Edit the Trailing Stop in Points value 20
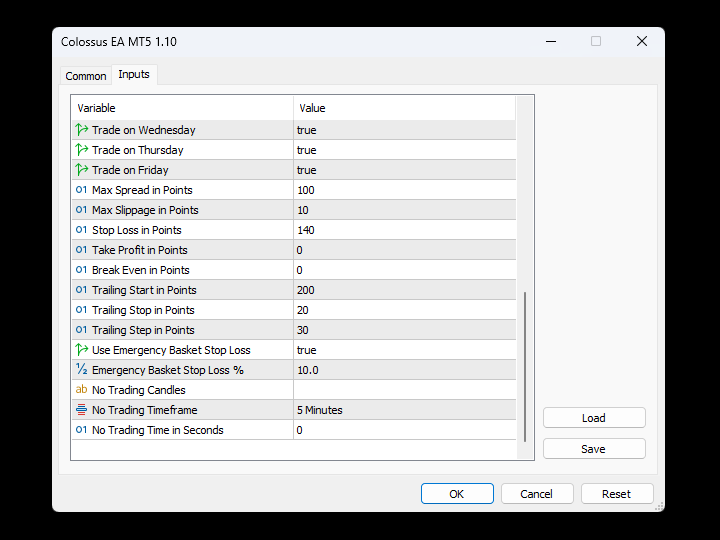This screenshot has width=720, height=540. 405,310
